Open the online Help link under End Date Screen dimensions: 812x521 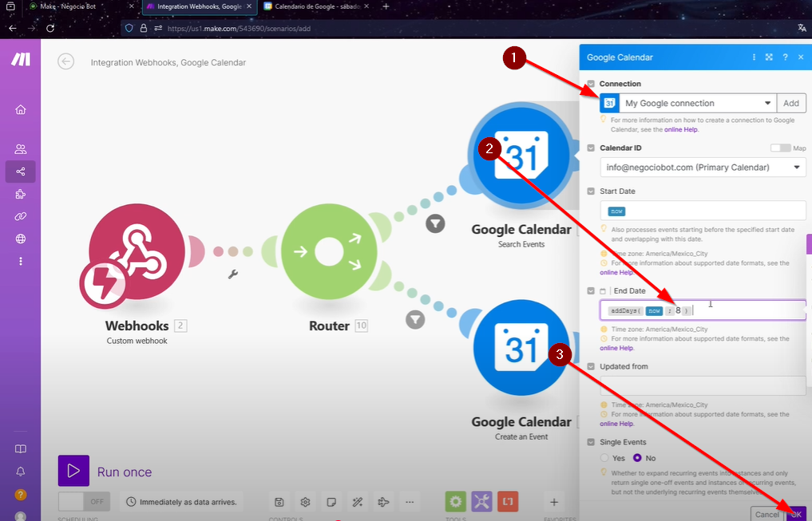pyautogui.click(x=616, y=348)
